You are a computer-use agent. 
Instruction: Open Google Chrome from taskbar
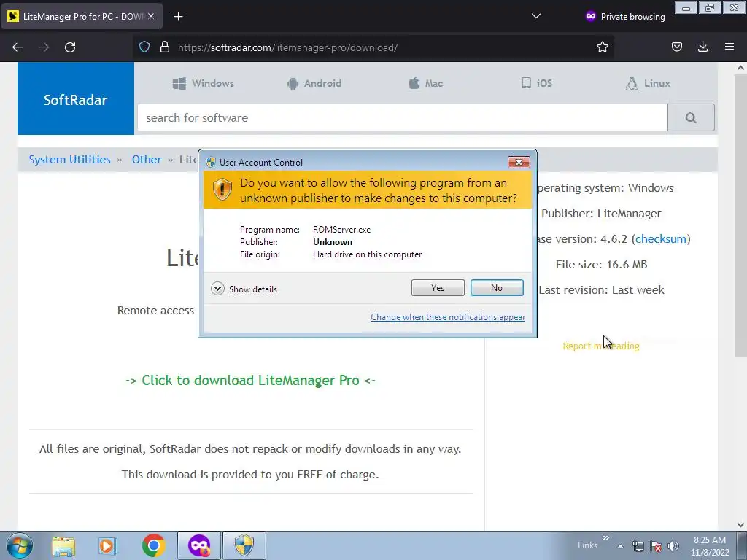point(153,545)
